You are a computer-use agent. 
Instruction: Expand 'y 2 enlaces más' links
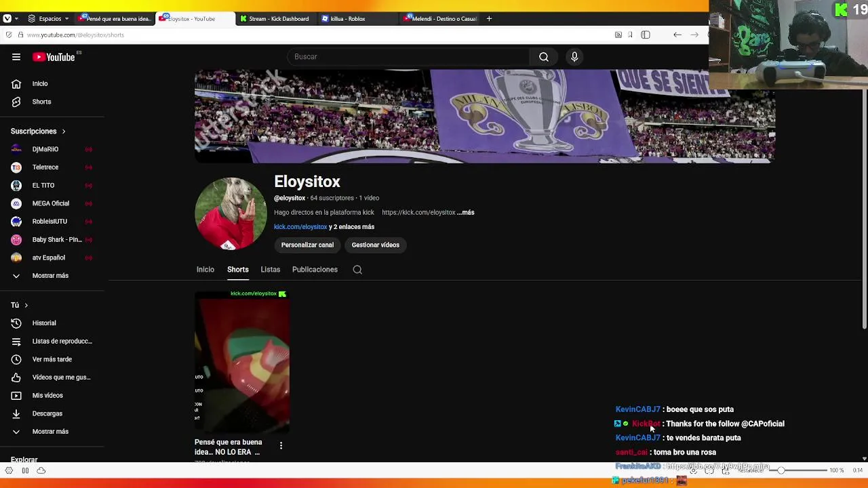(351, 227)
